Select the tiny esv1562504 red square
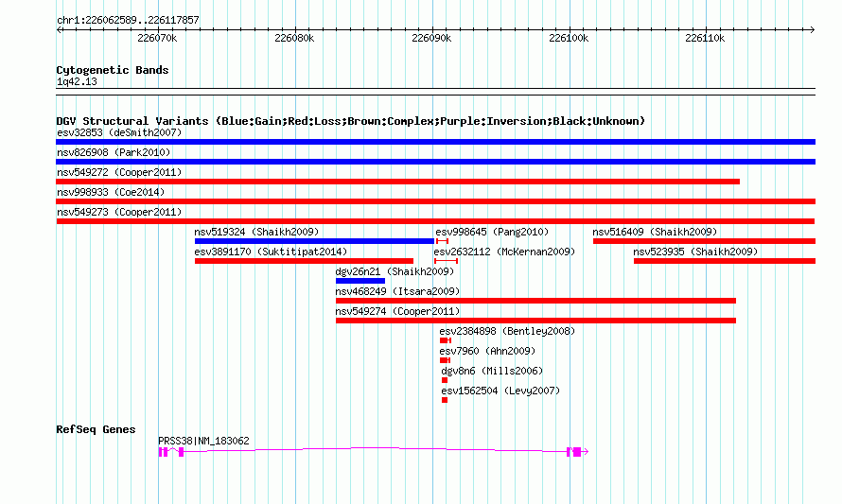The width and height of the screenshot is (842, 504). click(x=445, y=400)
